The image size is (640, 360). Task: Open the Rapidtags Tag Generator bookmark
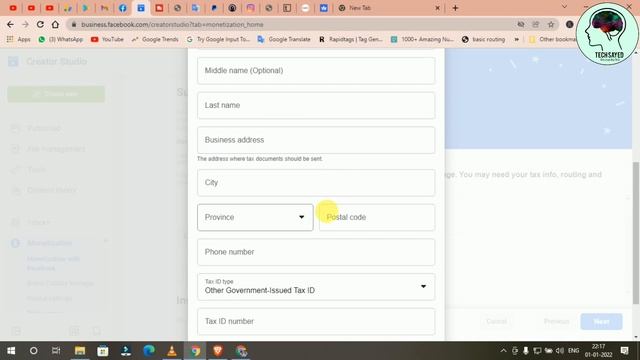pos(351,39)
